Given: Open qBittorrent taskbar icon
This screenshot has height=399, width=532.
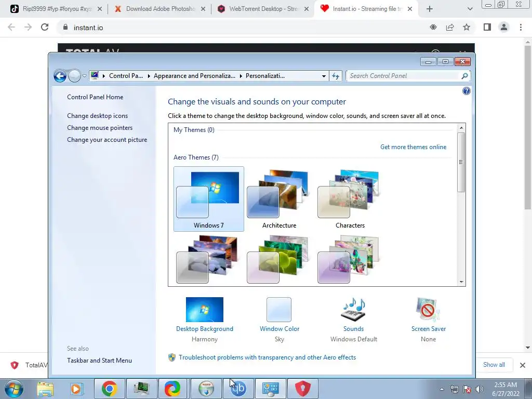Looking at the screenshot, I should click(238, 389).
